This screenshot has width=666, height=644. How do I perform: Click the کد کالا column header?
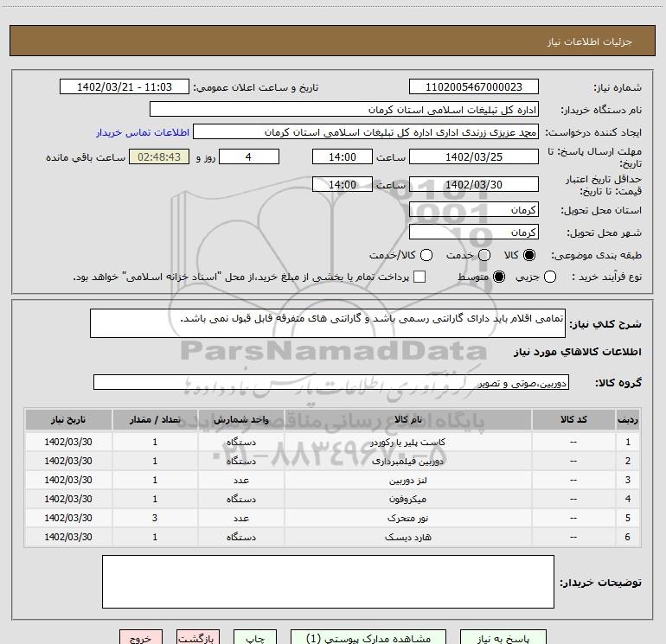click(573, 419)
